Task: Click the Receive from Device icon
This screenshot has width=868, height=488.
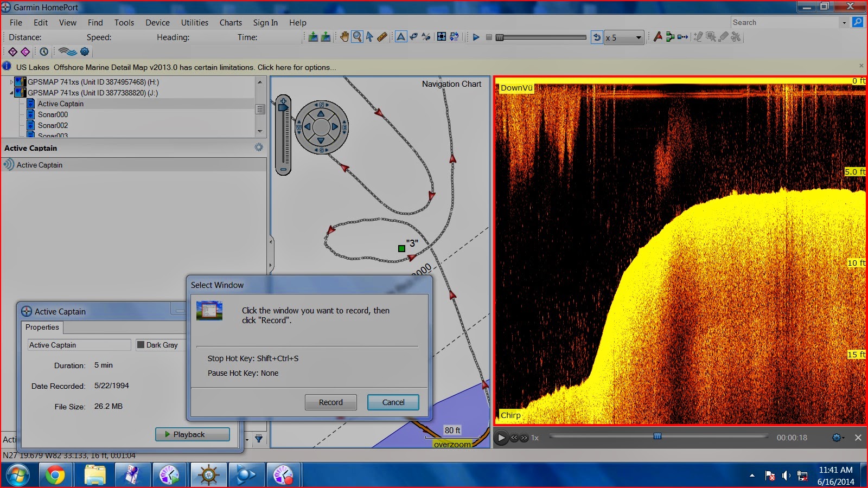Action: pyautogui.click(x=313, y=37)
